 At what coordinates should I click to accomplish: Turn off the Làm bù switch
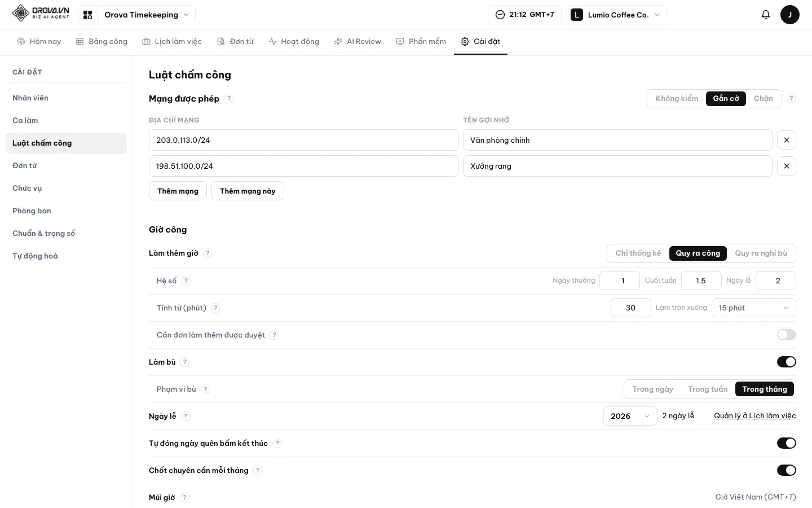pos(786,362)
